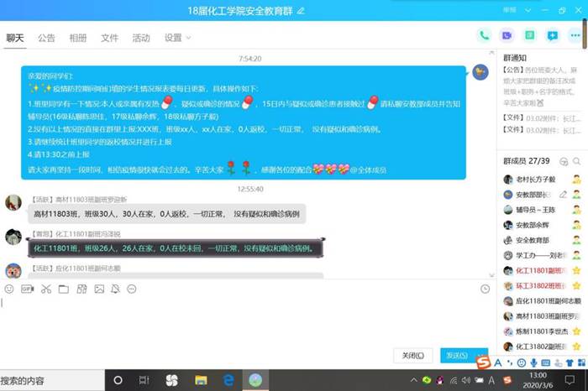Start a group video call
This screenshot has height=391, width=588.
(507, 35)
